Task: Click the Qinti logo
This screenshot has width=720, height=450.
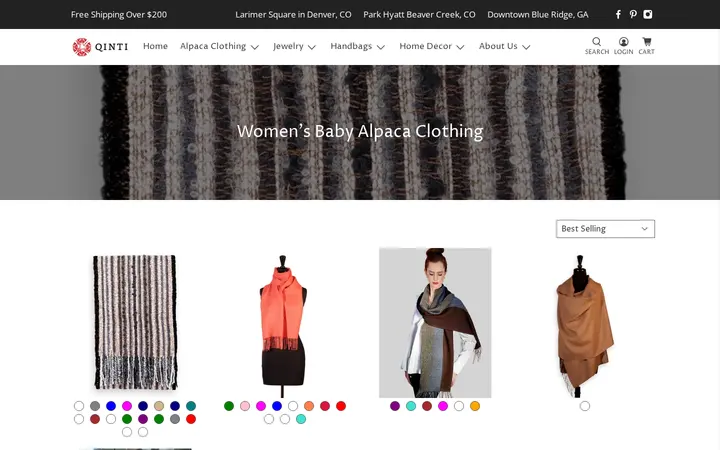Action: pos(100,47)
